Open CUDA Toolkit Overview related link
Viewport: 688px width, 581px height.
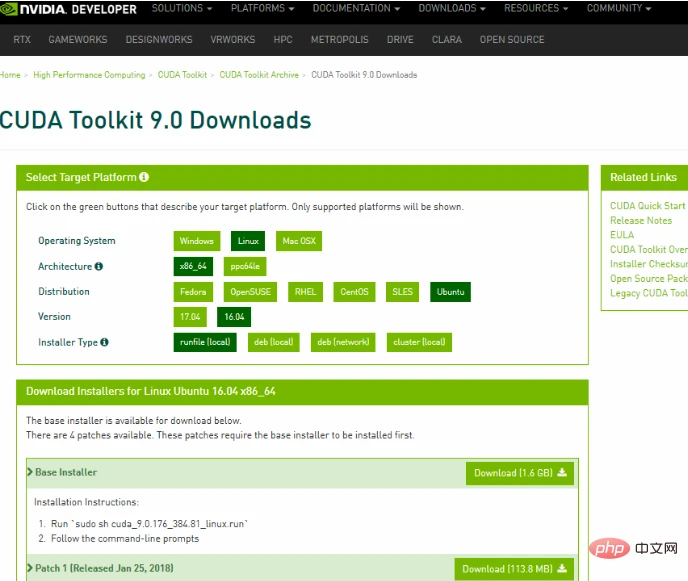(x=649, y=249)
